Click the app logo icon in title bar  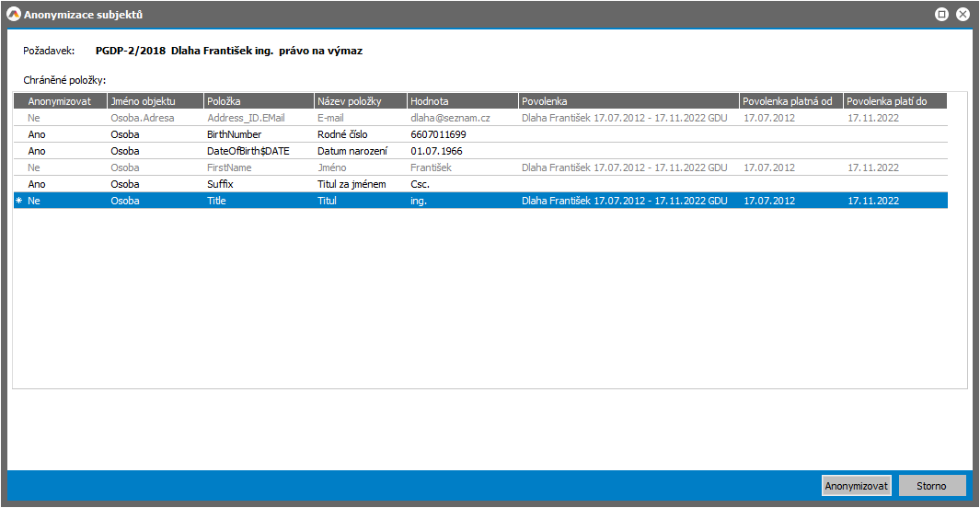[14, 15]
